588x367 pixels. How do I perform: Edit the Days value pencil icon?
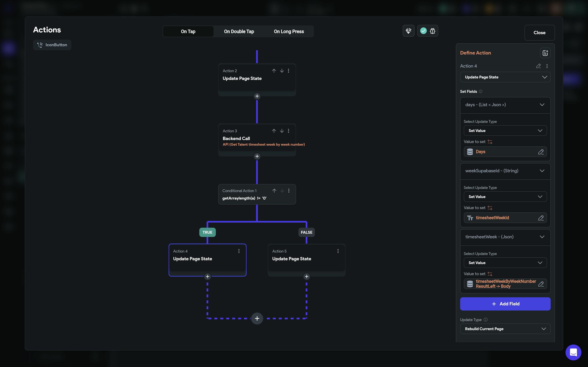coord(541,152)
